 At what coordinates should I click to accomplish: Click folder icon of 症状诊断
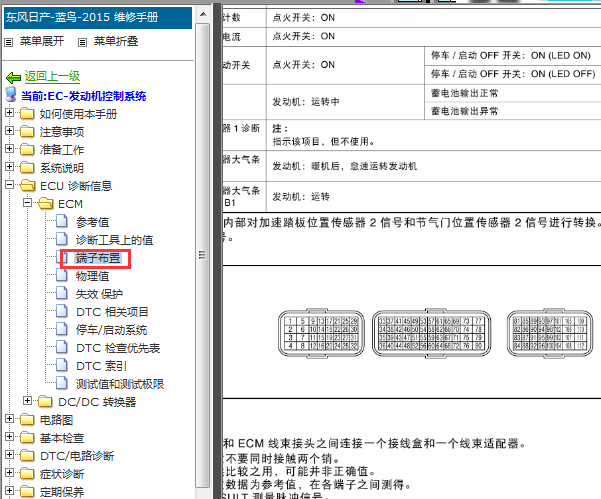coord(27,474)
